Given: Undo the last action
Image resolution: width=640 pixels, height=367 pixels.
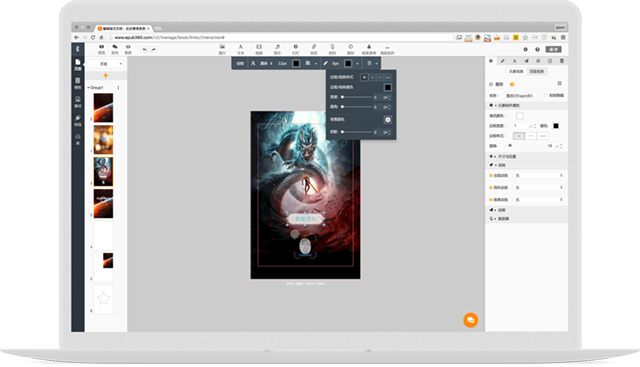Looking at the screenshot, I should tap(144, 49).
